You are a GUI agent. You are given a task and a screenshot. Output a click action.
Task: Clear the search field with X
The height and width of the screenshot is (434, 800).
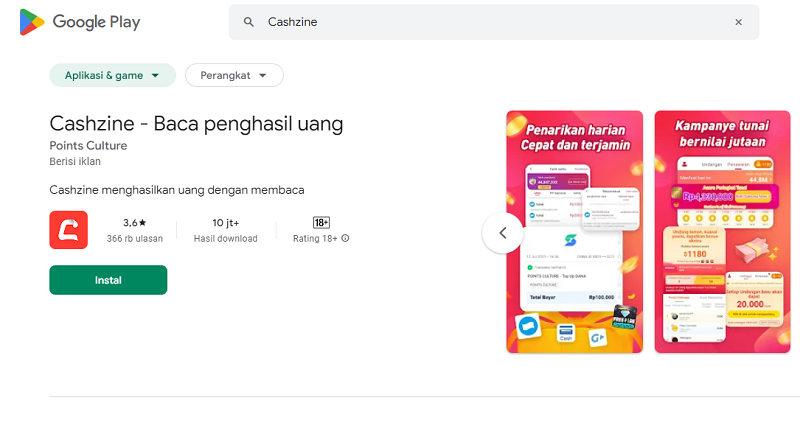pyautogui.click(x=738, y=22)
